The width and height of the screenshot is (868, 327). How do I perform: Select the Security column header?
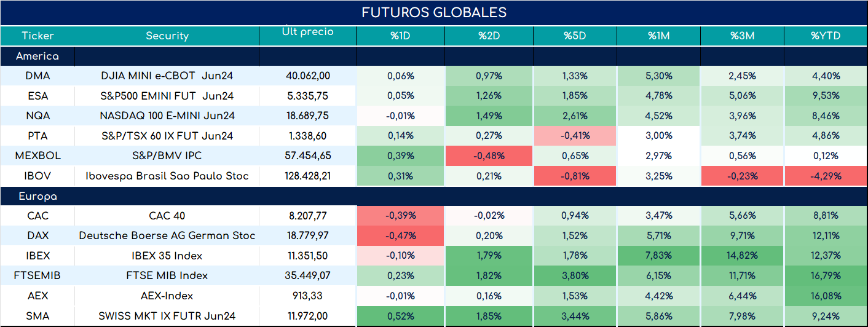pos(167,36)
